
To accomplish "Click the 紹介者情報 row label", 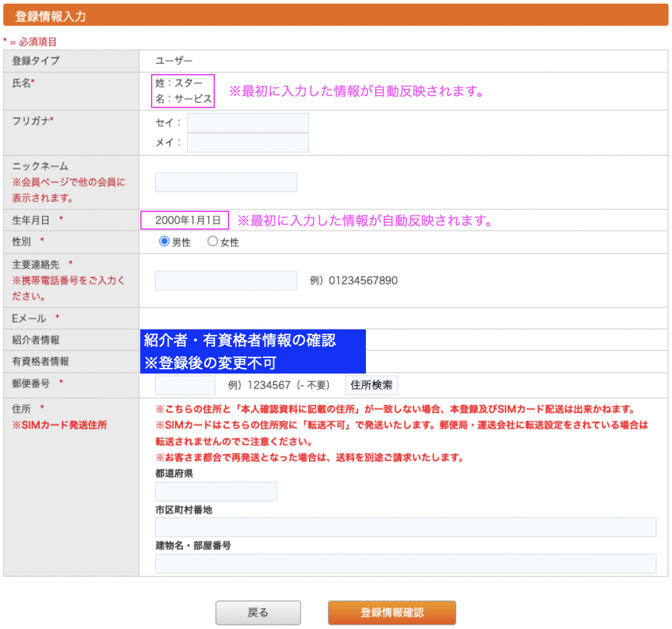I will click(36, 340).
